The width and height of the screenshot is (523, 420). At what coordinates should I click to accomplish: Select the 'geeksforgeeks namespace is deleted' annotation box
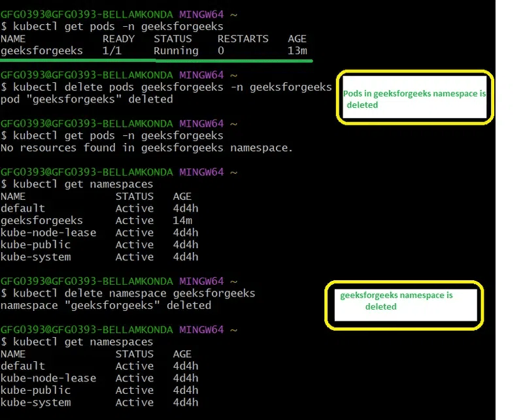405,303
